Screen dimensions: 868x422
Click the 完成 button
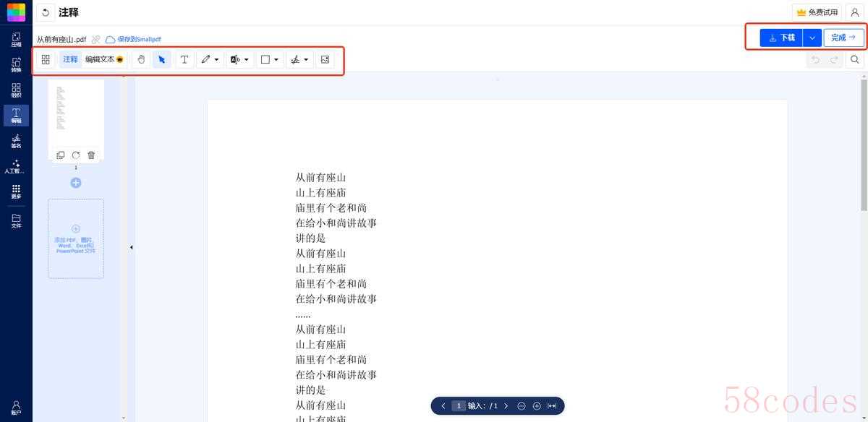tap(843, 38)
